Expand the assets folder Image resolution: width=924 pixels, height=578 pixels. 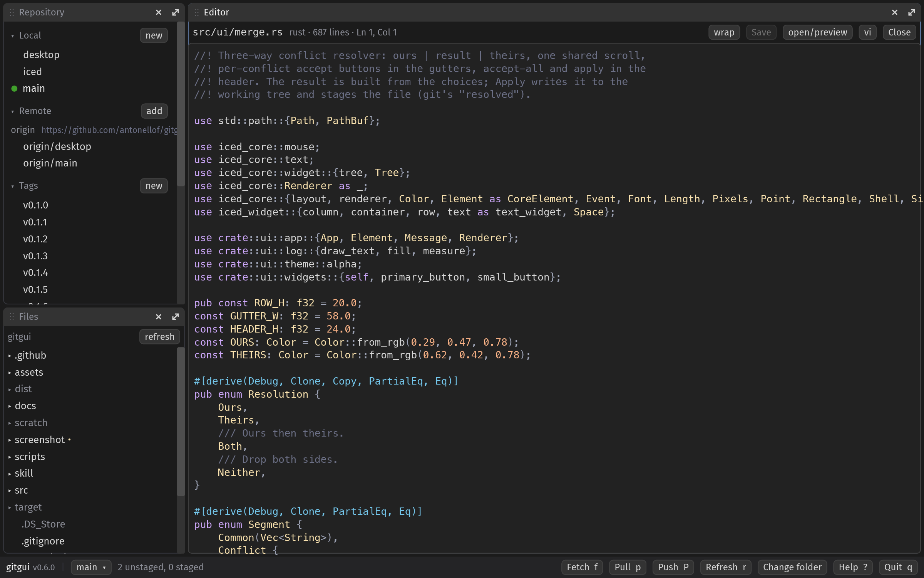[10, 373]
